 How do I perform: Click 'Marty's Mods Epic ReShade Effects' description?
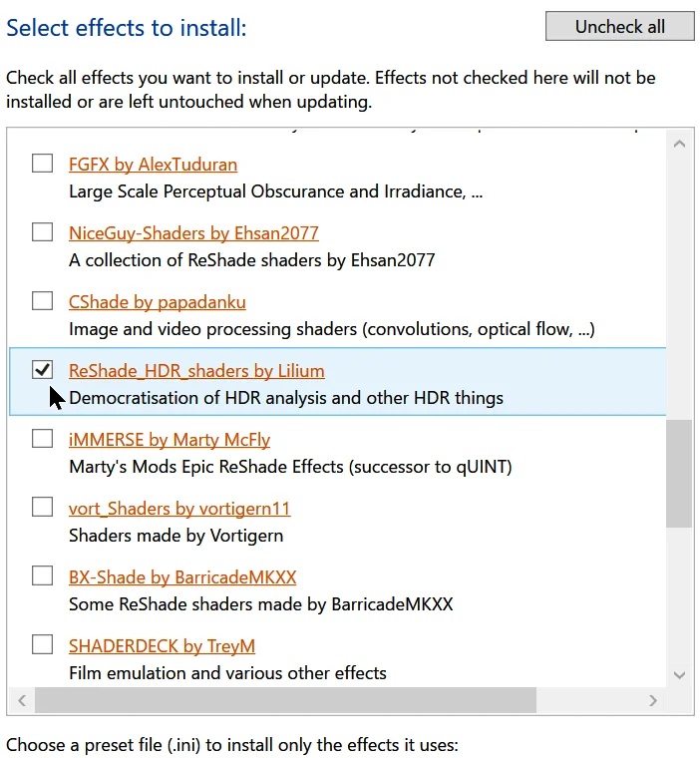click(290, 467)
